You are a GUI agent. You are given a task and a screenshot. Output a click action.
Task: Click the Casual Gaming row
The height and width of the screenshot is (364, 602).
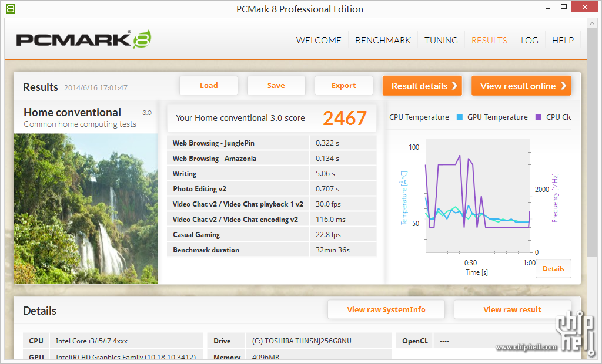pos(272,235)
